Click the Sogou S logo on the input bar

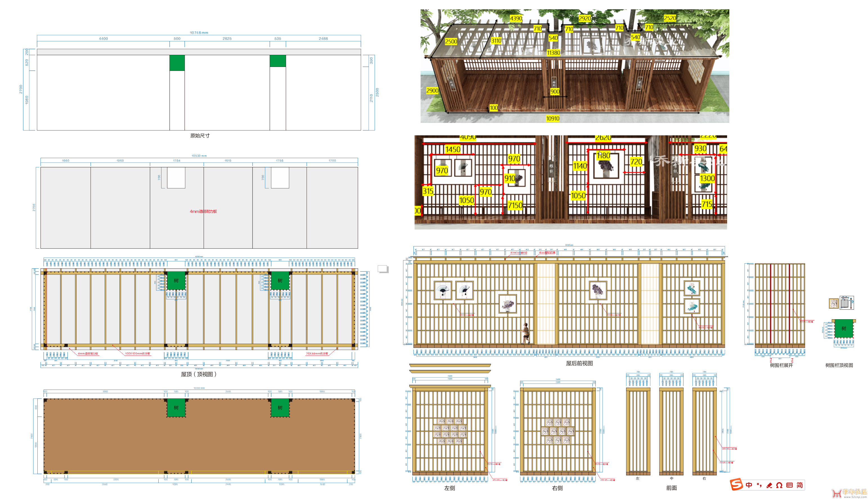pyautogui.click(x=736, y=485)
